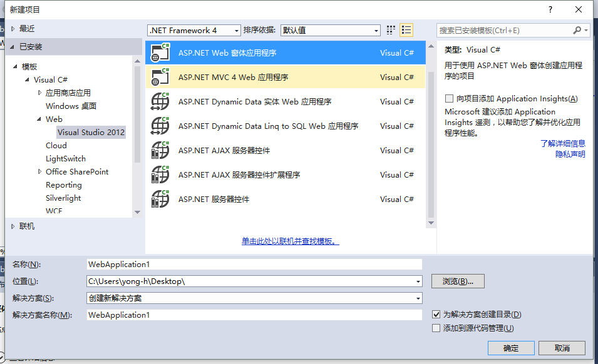Image resolution: width=598 pixels, height=364 pixels.
Task: Switch to medium icons list view
Action: pyautogui.click(x=406, y=30)
